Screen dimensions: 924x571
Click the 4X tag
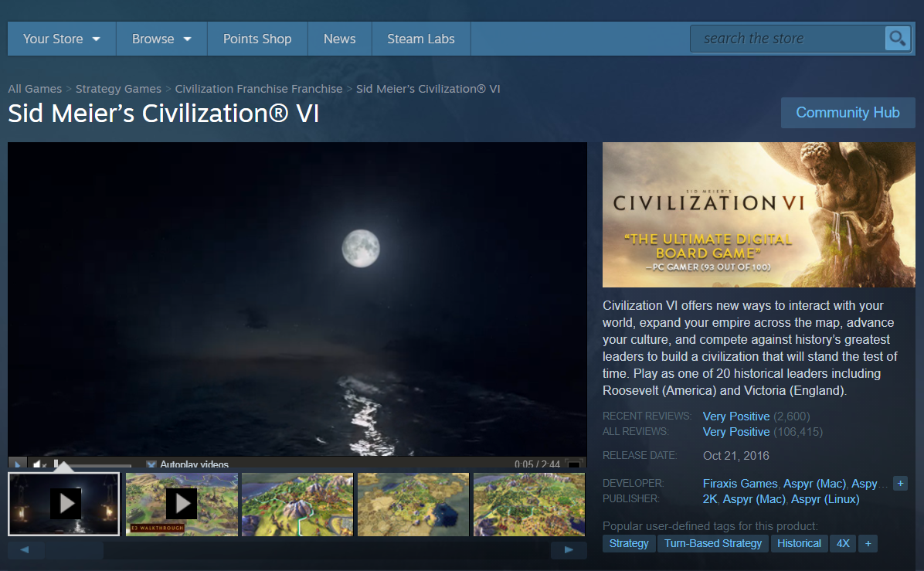point(844,543)
